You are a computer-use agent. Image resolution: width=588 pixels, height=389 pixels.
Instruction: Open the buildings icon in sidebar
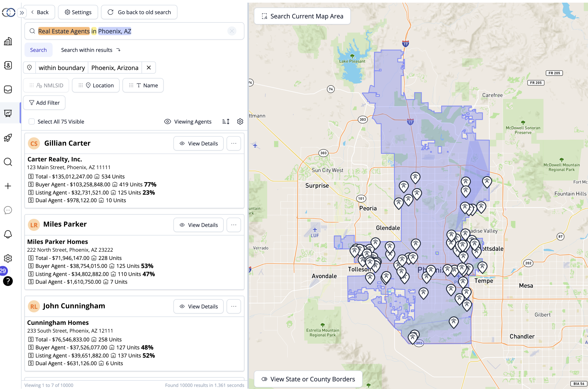(x=8, y=41)
